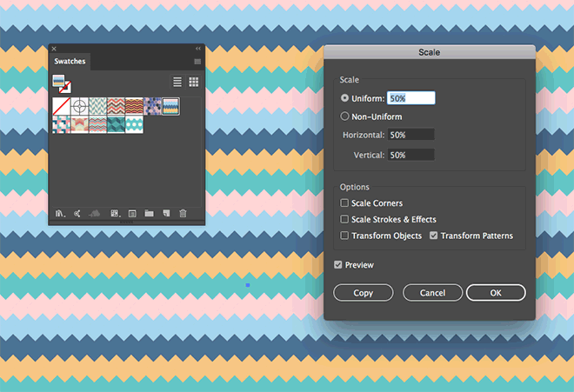Click the blue center point on artboard

248,285
